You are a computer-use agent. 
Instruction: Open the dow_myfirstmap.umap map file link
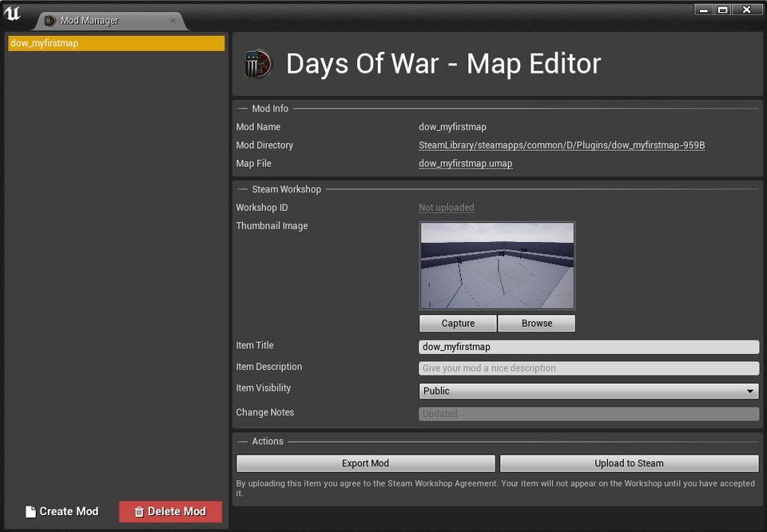point(466,163)
